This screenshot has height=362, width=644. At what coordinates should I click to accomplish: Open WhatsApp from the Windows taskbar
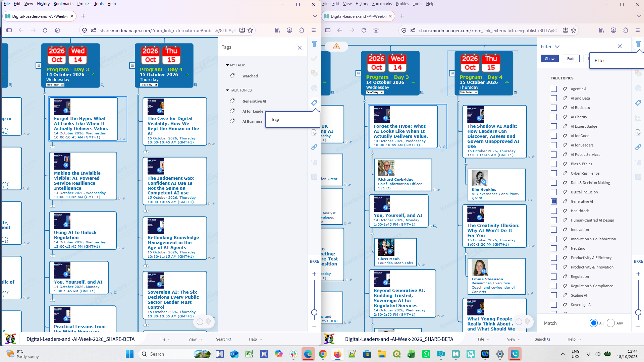(426, 354)
